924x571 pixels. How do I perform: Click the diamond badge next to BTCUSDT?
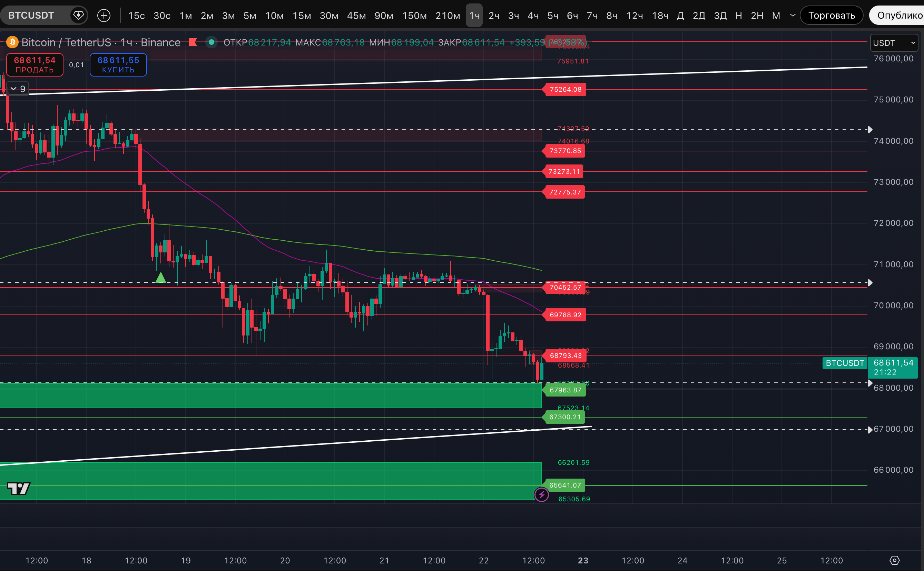[x=78, y=16]
